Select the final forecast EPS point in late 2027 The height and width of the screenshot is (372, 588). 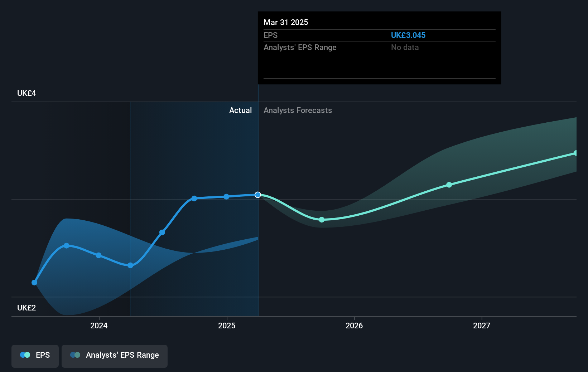click(576, 153)
